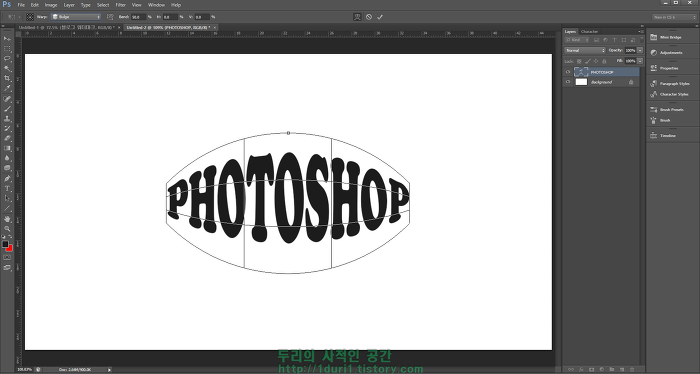Open the Filter menu
700x374 pixels.
pos(121,5)
